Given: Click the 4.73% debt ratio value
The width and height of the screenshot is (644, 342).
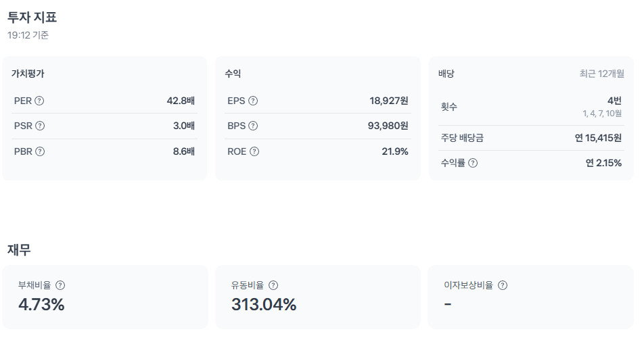Looking at the screenshot, I should tap(41, 305).
